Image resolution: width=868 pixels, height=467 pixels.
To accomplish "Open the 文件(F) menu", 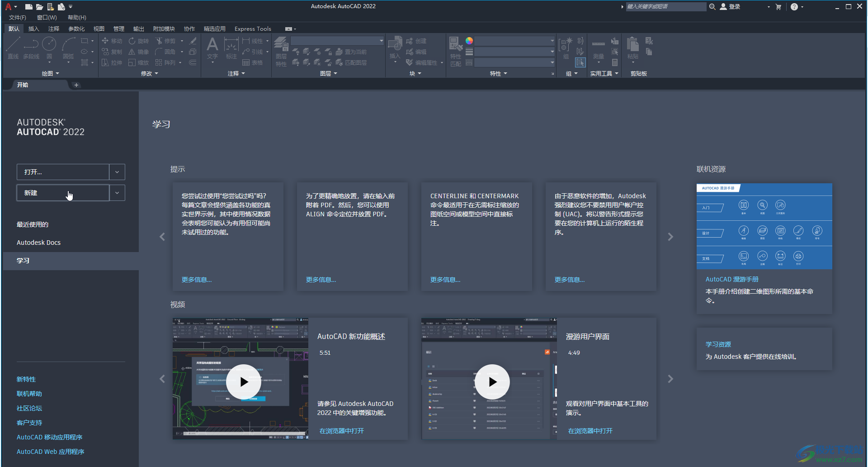I will (18, 18).
